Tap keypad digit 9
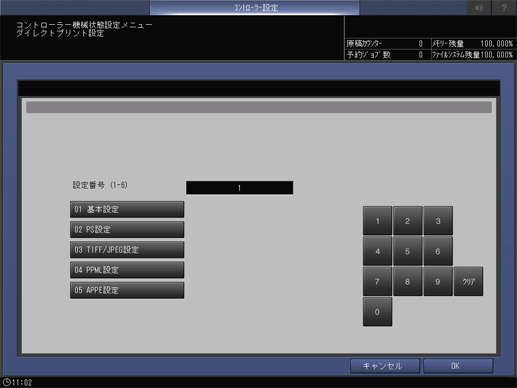The width and height of the screenshot is (517, 388). (x=438, y=281)
